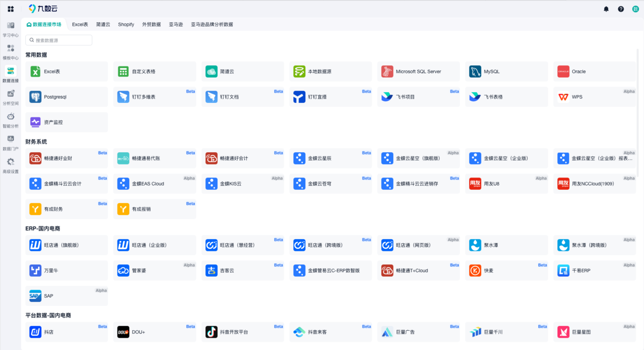
Task: Open the 万里牛 connector
Action: 67,271
